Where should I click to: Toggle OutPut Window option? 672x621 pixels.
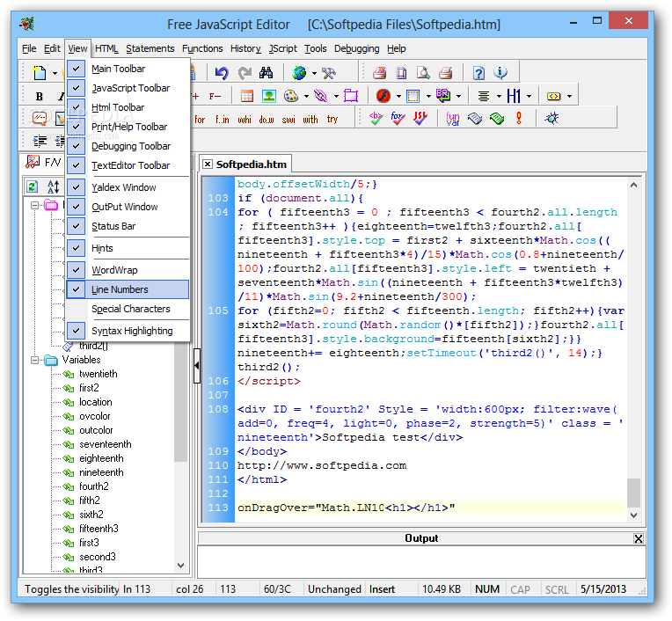coord(128,207)
